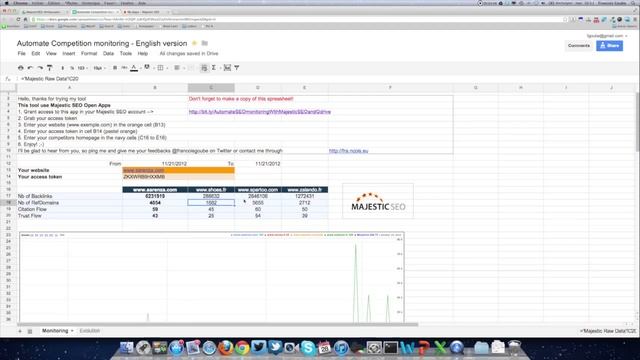Switch to the Evolution sheet tab
Viewport: 640px width, 360px height.
pyautogui.click(x=90, y=331)
